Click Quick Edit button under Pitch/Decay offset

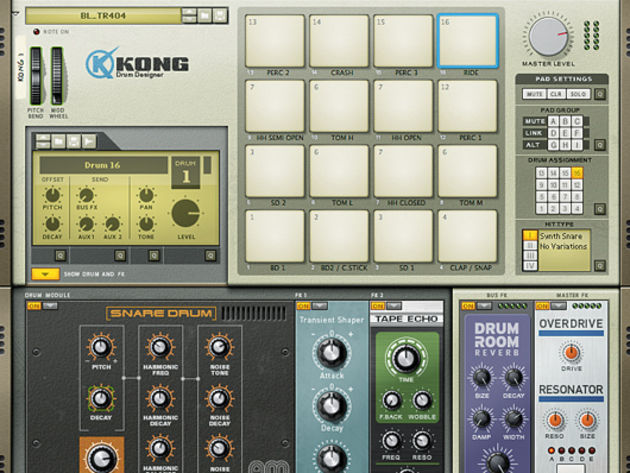pyautogui.click(x=60, y=256)
